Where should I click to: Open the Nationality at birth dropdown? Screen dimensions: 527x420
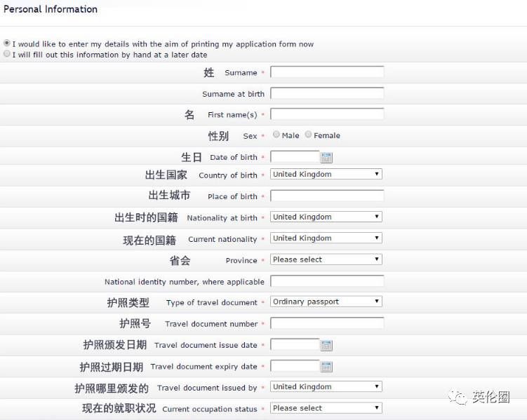pyautogui.click(x=326, y=217)
